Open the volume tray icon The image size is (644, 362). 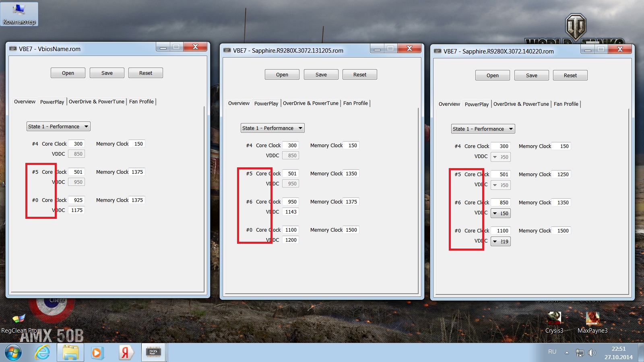[592, 353]
